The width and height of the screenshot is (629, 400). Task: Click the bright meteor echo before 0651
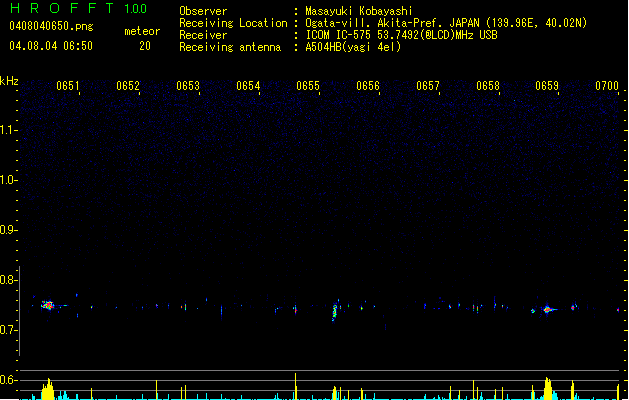[x=47, y=305]
